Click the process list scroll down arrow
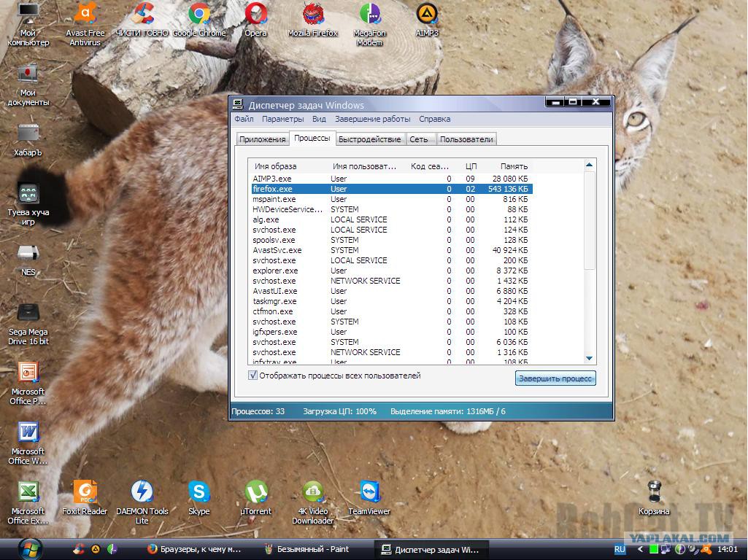Viewport: 748px width, 560px height. point(589,358)
